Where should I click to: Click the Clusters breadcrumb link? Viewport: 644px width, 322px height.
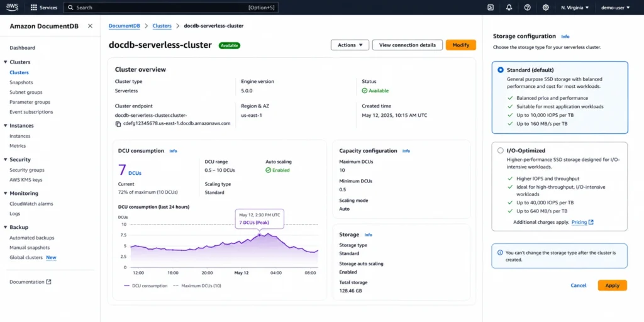162,26
